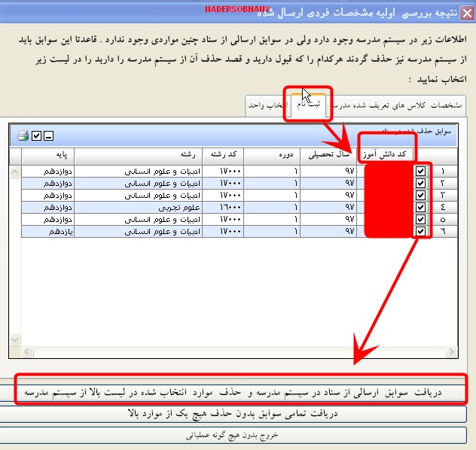Click the deselect-all minus icon in grid toolbar

tap(48, 135)
